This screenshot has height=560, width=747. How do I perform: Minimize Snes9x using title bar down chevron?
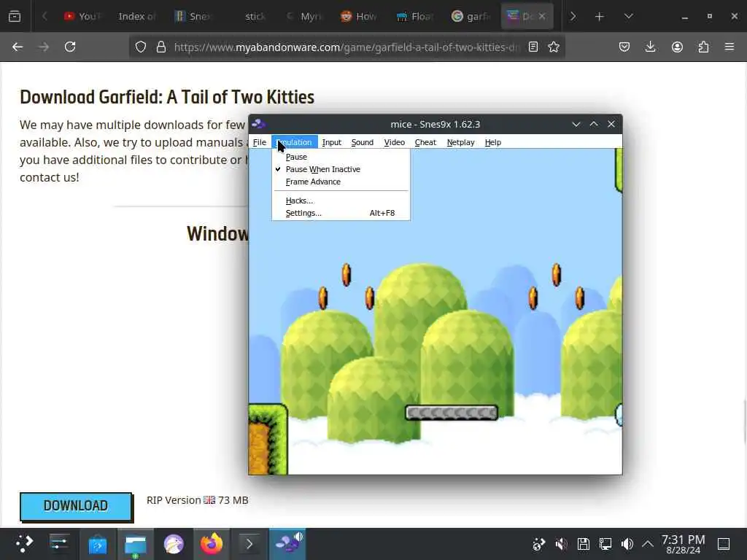point(576,124)
